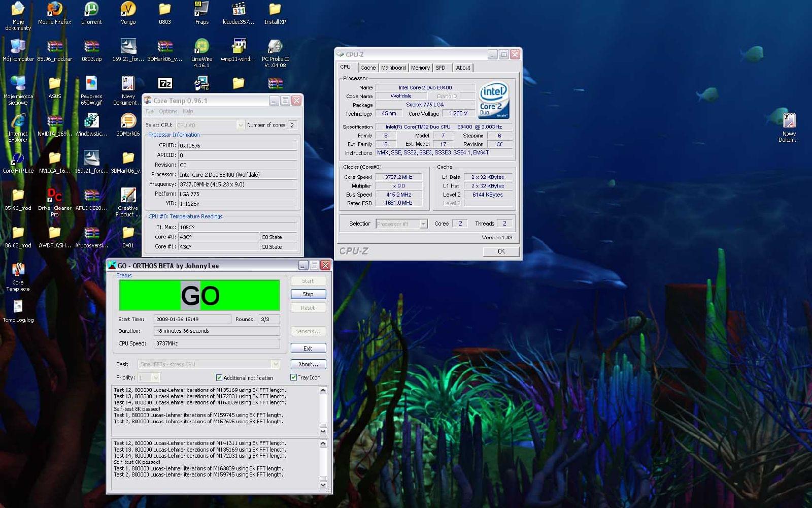Open PC Probe II desktop icon
Image resolution: width=812 pixels, height=508 pixels.
coord(275,53)
